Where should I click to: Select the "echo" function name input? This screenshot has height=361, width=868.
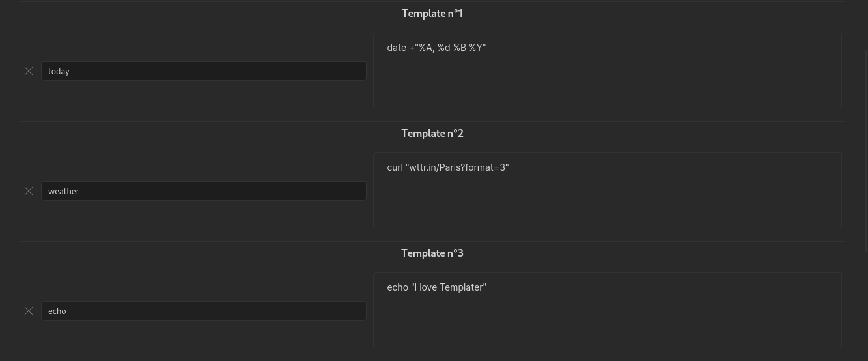(x=203, y=311)
